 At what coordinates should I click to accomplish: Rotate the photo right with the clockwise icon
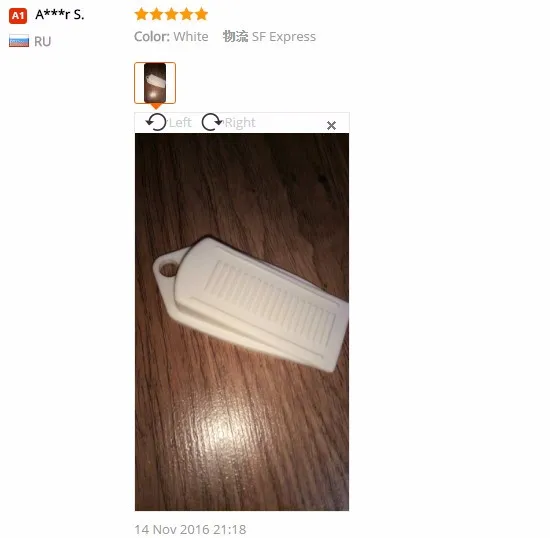[x=212, y=122]
